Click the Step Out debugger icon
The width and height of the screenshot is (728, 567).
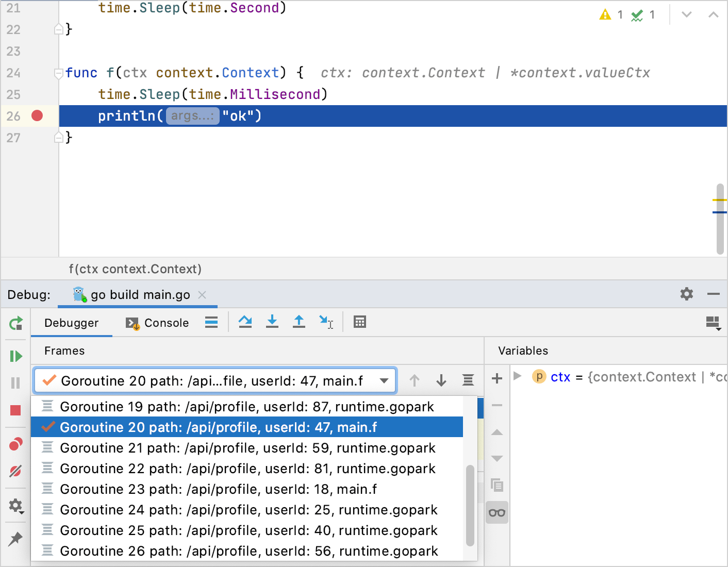(299, 322)
